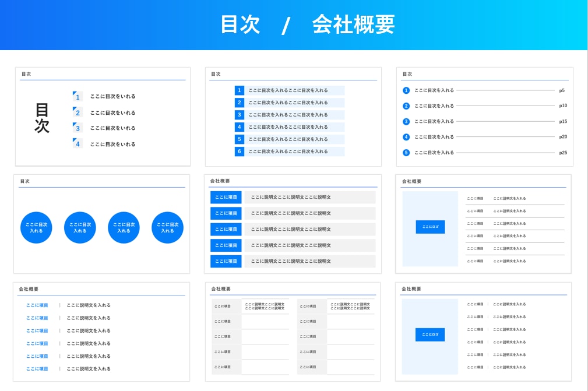588x391 pixels.
Task: Click the blue square number 6 icon
Action: pyautogui.click(x=240, y=152)
